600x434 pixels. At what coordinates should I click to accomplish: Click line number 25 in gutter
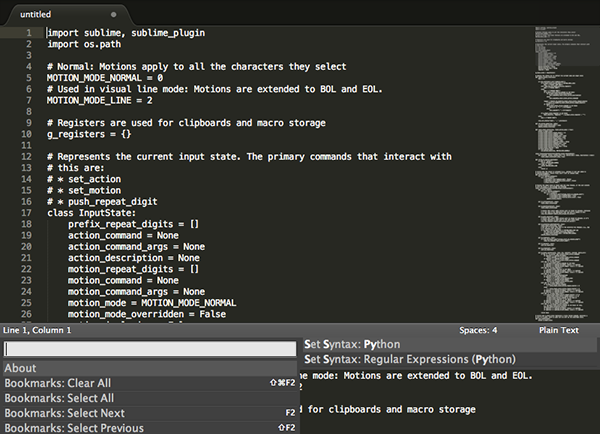coord(26,303)
